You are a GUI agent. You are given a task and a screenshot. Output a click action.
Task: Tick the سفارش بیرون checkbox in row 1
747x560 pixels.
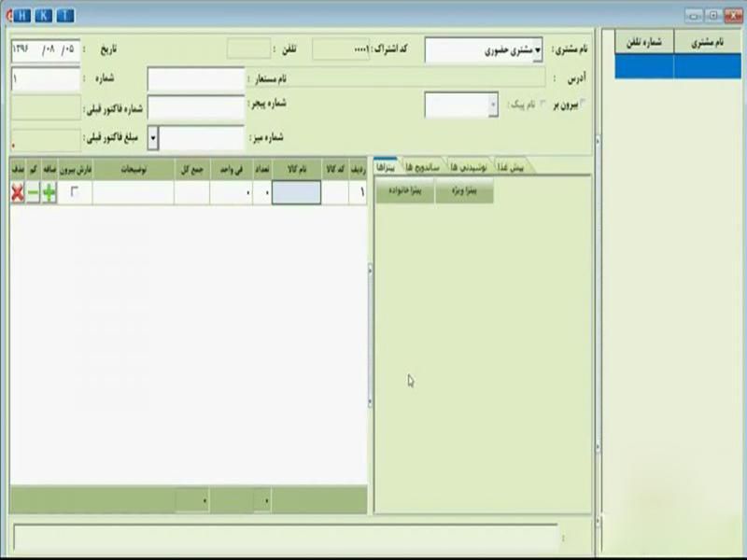(x=75, y=191)
